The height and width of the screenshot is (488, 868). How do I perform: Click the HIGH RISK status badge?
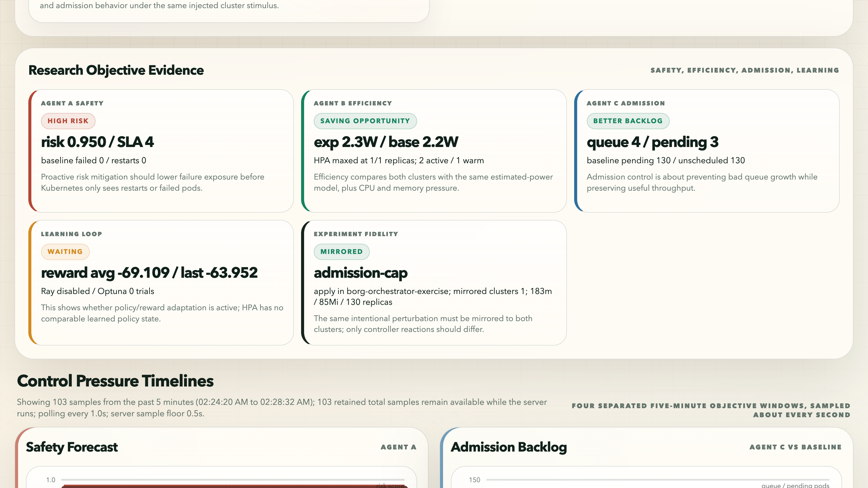click(x=68, y=121)
